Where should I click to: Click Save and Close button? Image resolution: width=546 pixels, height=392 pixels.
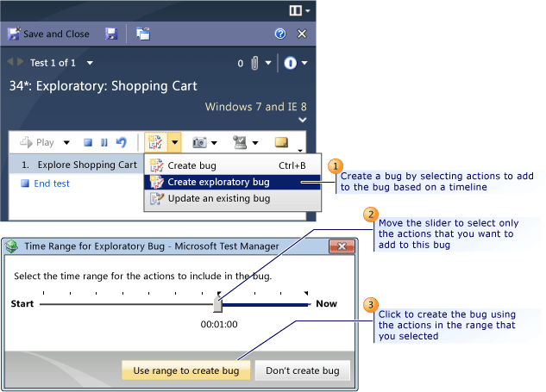point(49,34)
